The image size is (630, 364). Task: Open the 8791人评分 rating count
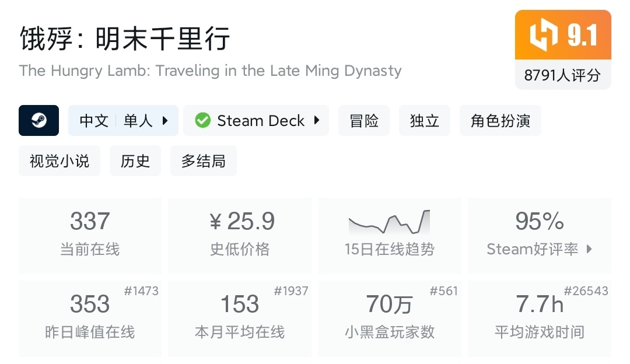click(562, 75)
